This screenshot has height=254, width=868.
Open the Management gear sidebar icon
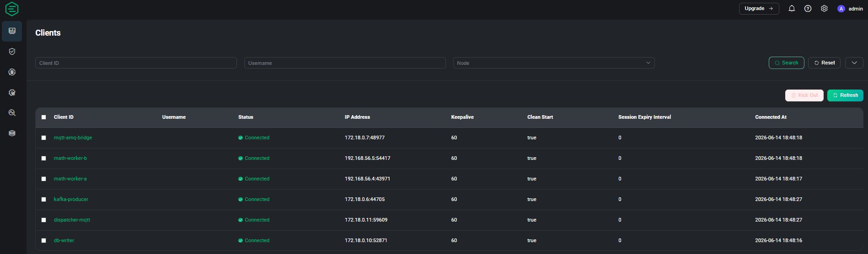12,93
